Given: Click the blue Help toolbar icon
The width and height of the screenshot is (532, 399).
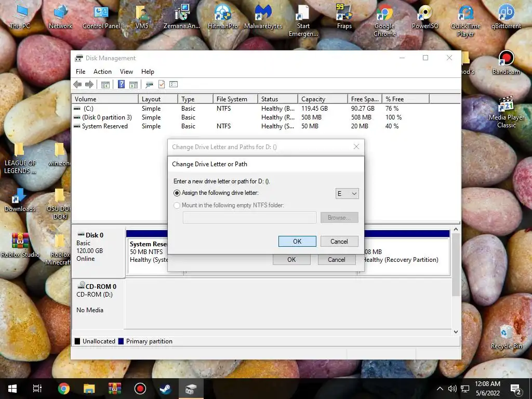Looking at the screenshot, I should [121, 84].
